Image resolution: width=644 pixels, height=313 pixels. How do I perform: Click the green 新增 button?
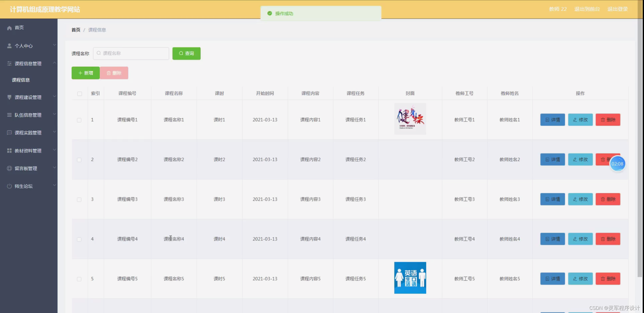coord(85,73)
